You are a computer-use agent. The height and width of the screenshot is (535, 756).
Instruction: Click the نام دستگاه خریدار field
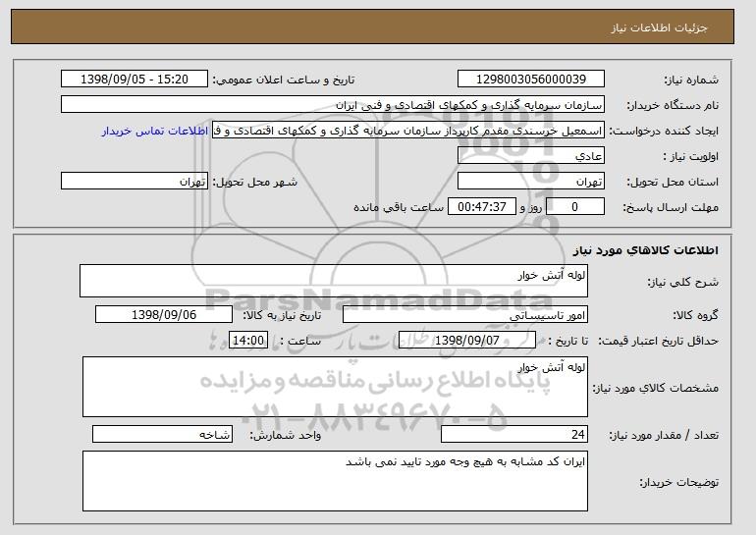(333, 105)
